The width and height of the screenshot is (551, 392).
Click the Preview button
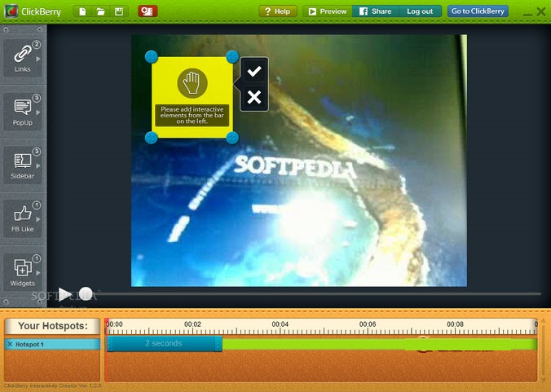327,11
